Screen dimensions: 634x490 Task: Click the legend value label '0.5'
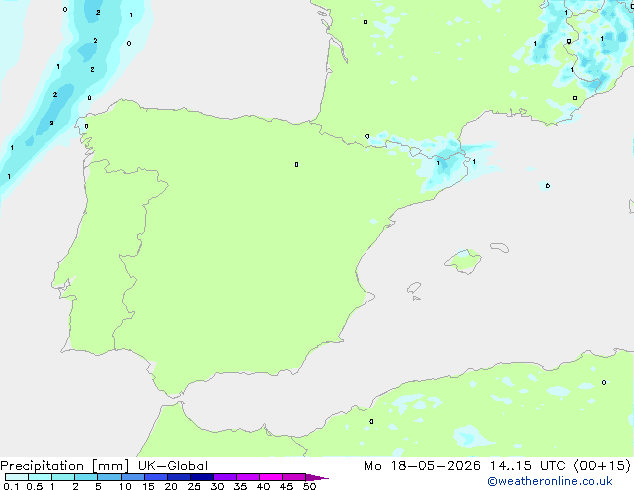[x=35, y=486]
